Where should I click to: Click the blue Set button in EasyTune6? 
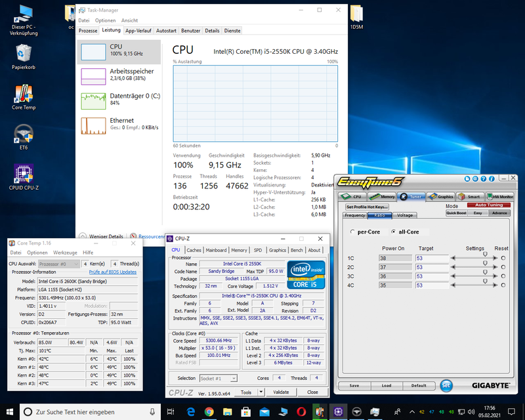click(x=446, y=385)
